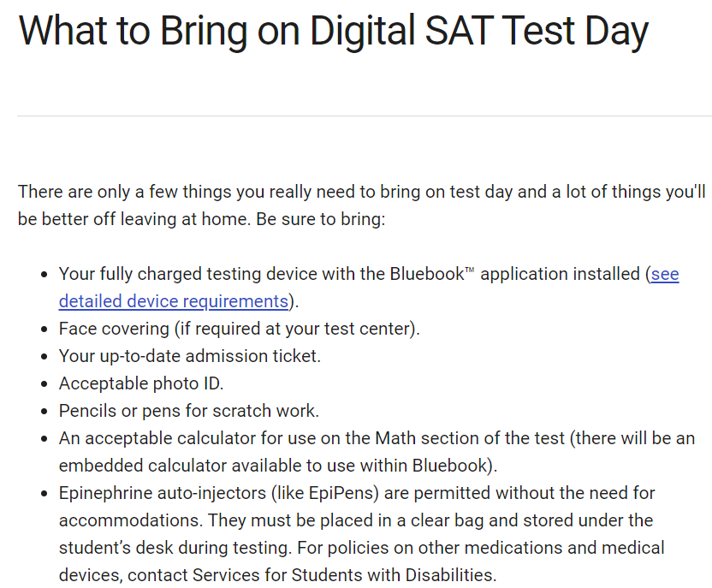This screenshot has height=588, width=712.
Task: Click the word 'Bluebook' in the first bullet
Action: [x=427, y=274]
